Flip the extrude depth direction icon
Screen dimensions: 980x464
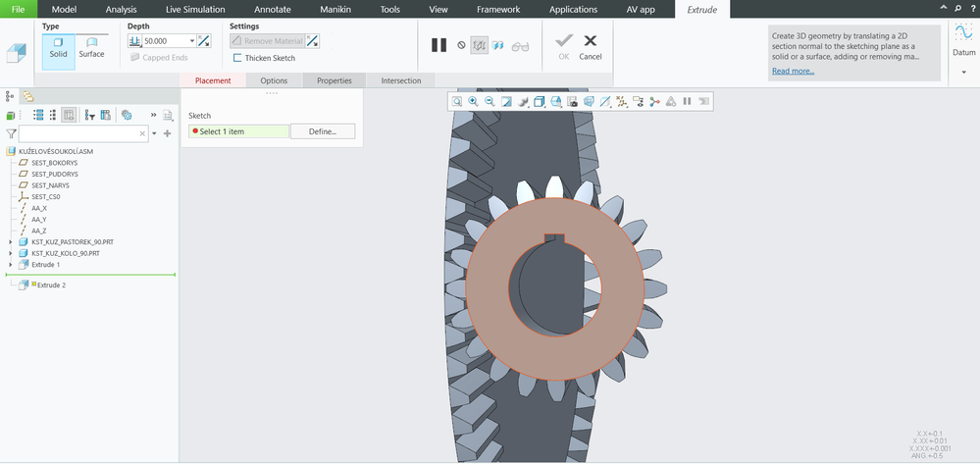point(204,41)
